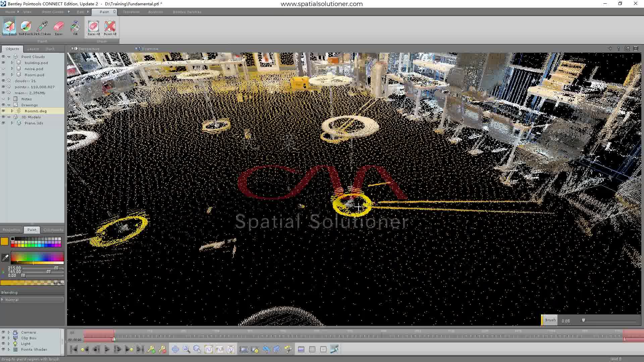644x362 pixels.
Task: Click the add keyframe key icon
Action: click(151, 349)
